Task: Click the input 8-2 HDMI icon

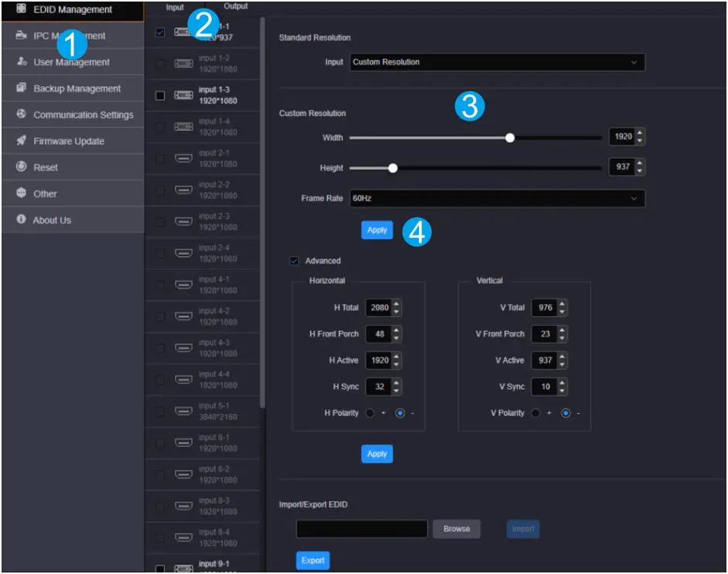Action: coord(183,474)
